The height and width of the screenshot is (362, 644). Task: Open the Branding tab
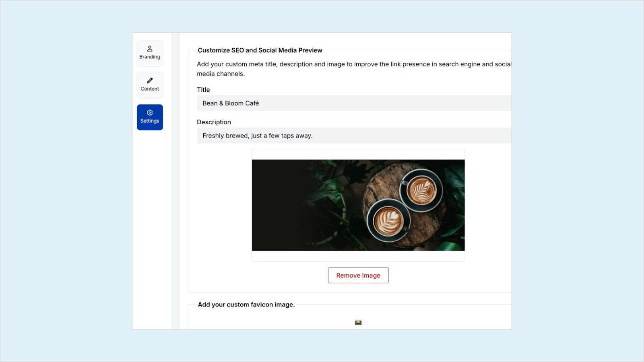coord(150,53)
